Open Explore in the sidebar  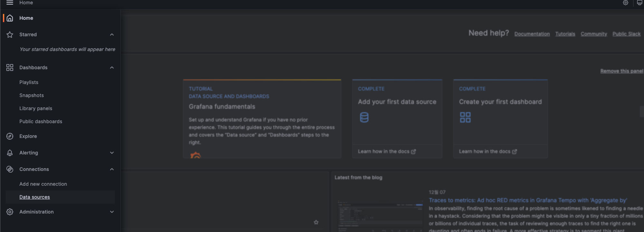(28, 136)
